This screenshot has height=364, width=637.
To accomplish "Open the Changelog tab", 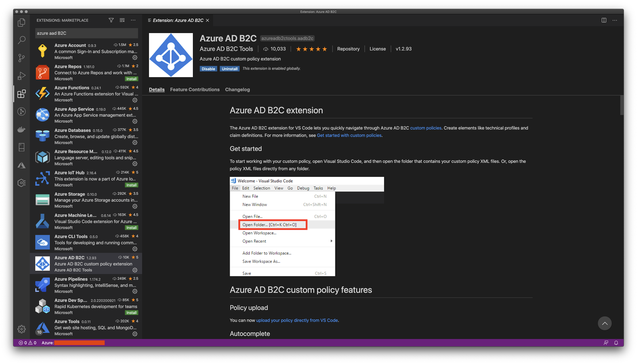I will [x=237, y=90].
